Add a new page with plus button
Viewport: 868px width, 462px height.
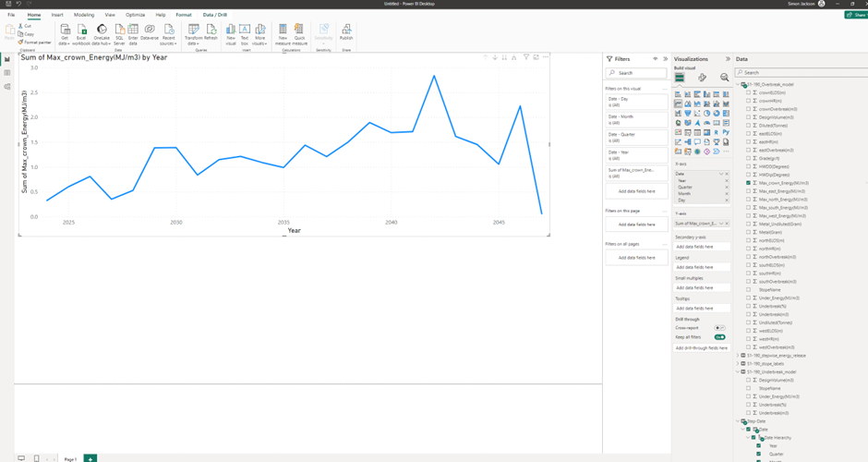pos(90,458)
